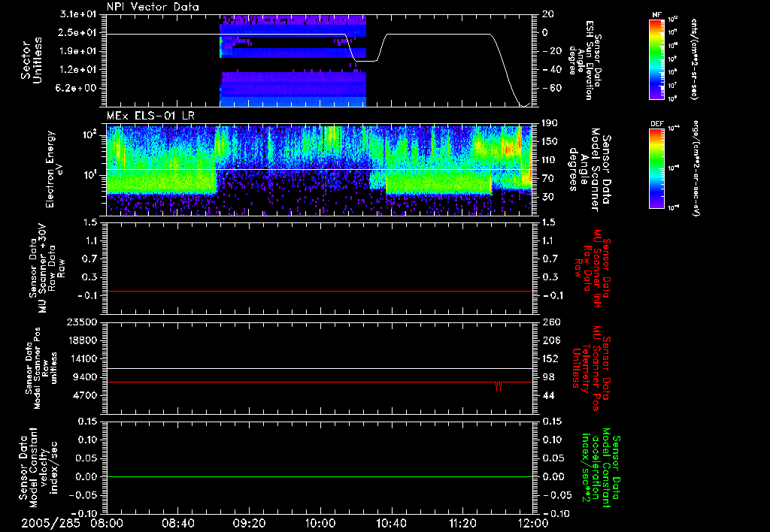
Task: Click the 150 scanner angle tick label
Action: pyautogui.click(x=549, y=142)
